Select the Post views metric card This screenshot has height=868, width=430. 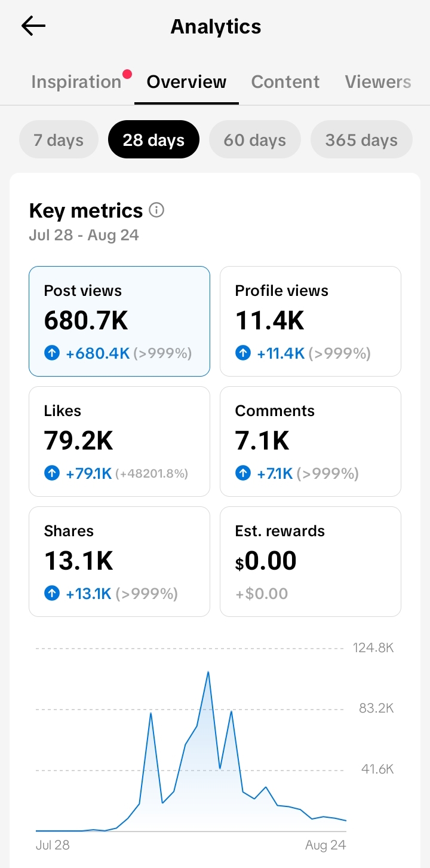(119, 322)
